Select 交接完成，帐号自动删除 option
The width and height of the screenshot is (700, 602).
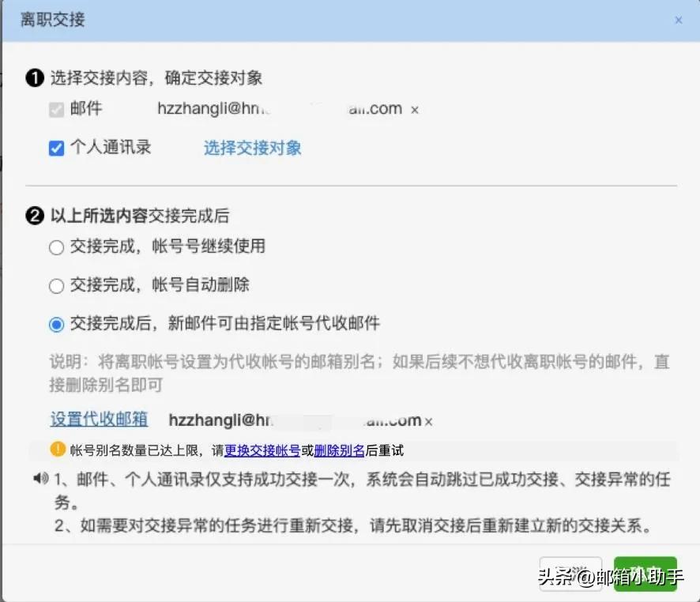pyautogui.click(x=56, y=285)
